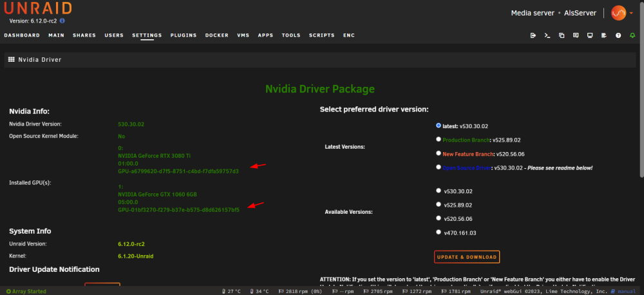Screen dimensions: 644x295
Task: Click the Unraid logo
Action: tap(38, 8)
